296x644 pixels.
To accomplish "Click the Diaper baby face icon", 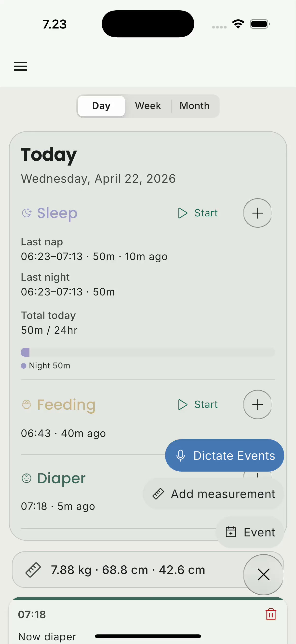I will pos(27,478).
